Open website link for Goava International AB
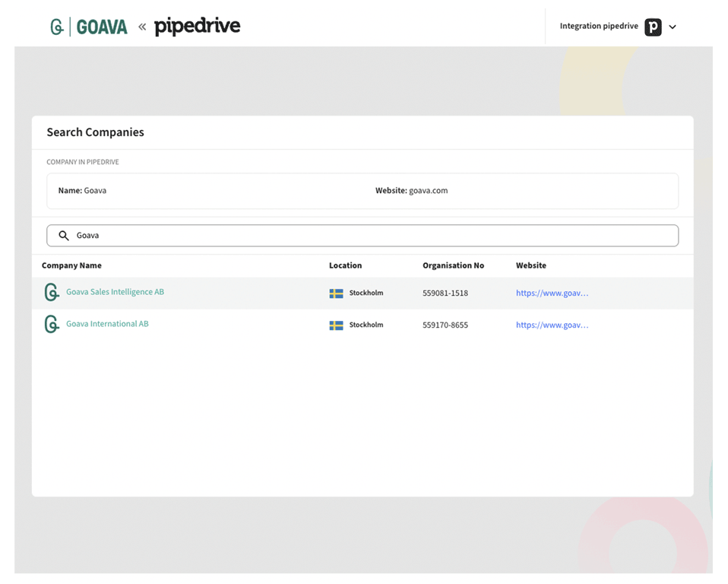The width and height of the screenshot is (728, 584). [552, 325]
